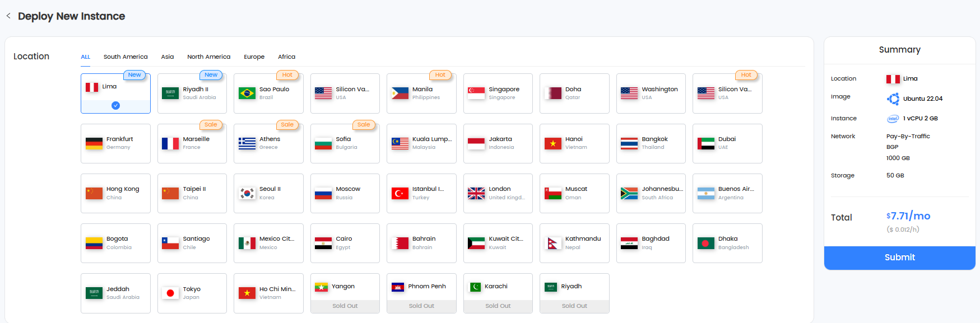Image resolution: width=980 pixels, height=323 pixels.
Task: Click the Brazil flag icon for Sao Paulo
Action: (x=247, y=93)
